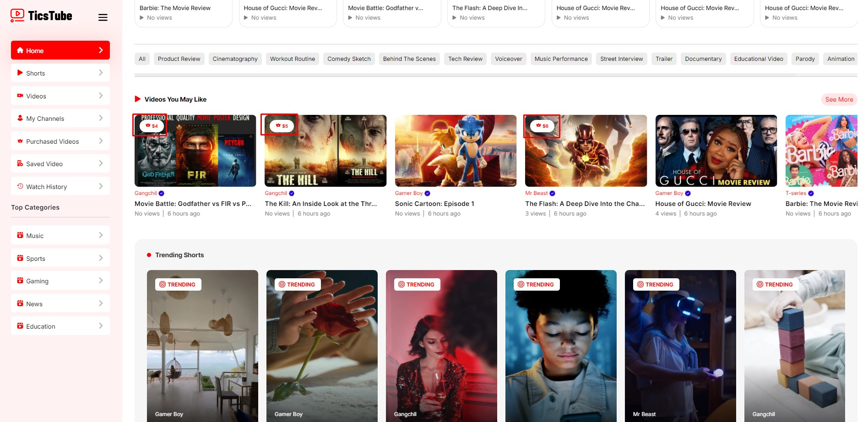Click the Watch History clock icon

point(20,186)
